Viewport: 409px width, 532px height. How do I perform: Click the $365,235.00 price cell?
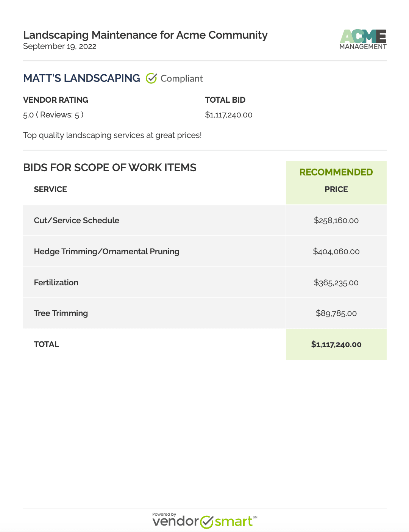(x=336, y=283)
